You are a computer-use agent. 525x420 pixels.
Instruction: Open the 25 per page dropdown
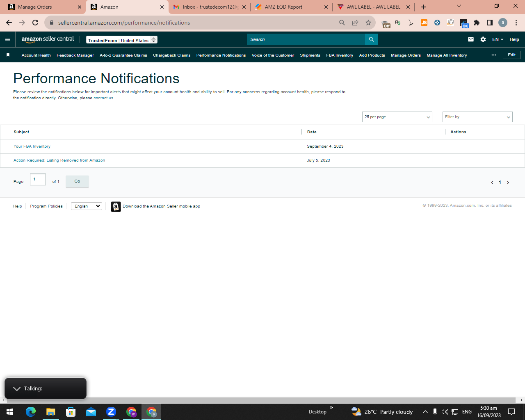pos(397,117)
